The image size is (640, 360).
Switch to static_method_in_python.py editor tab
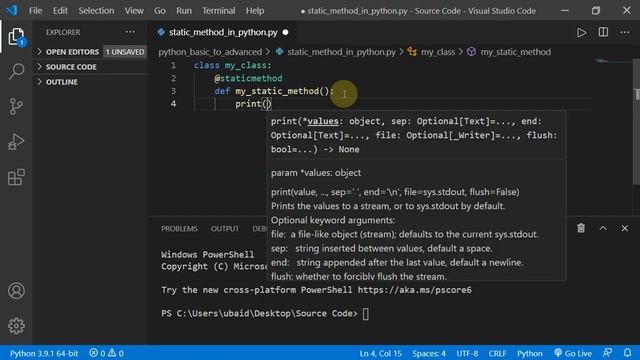coord(223,32)
